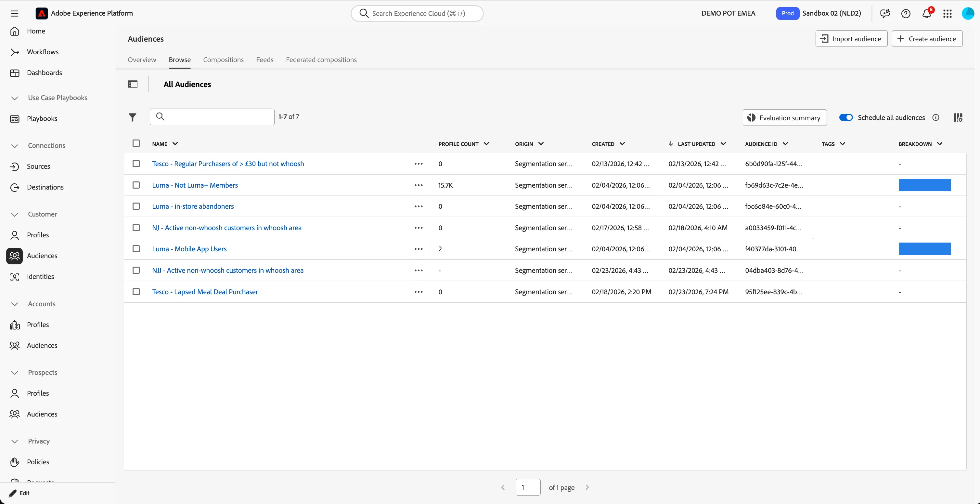Collapse the Customer sidebar section
This screenshot has width=980, height=504.
[14, 215]
